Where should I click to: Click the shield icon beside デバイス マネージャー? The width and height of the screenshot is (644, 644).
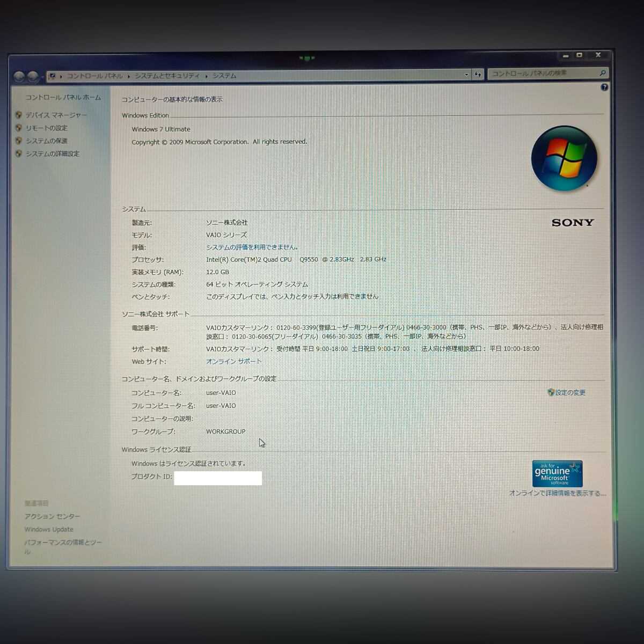[19, 115]
